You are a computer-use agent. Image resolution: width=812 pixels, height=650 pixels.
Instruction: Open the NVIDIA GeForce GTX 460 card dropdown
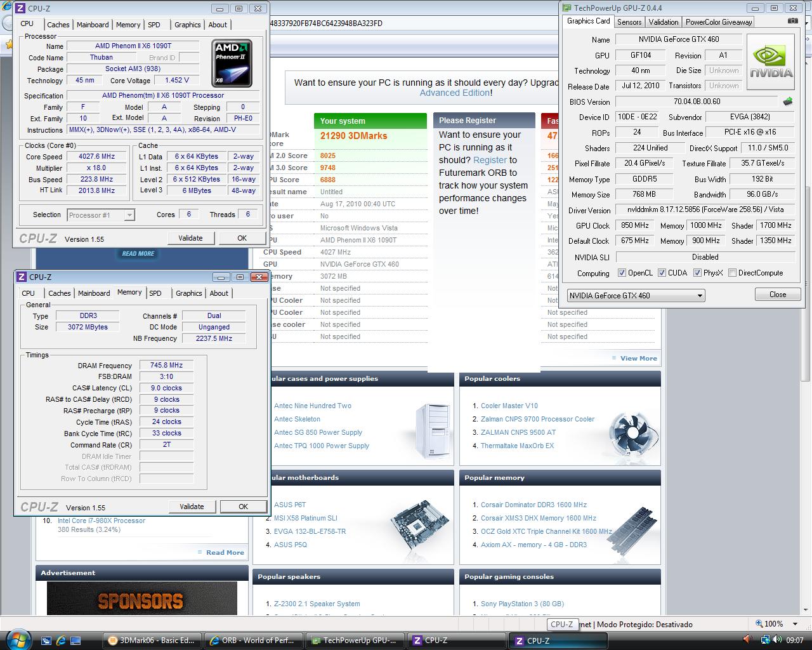point(697,295)
